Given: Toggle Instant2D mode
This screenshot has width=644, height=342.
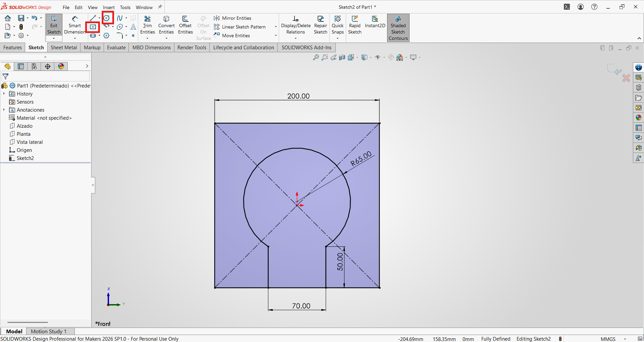Looking at the screenshot, I should [375, 22].
